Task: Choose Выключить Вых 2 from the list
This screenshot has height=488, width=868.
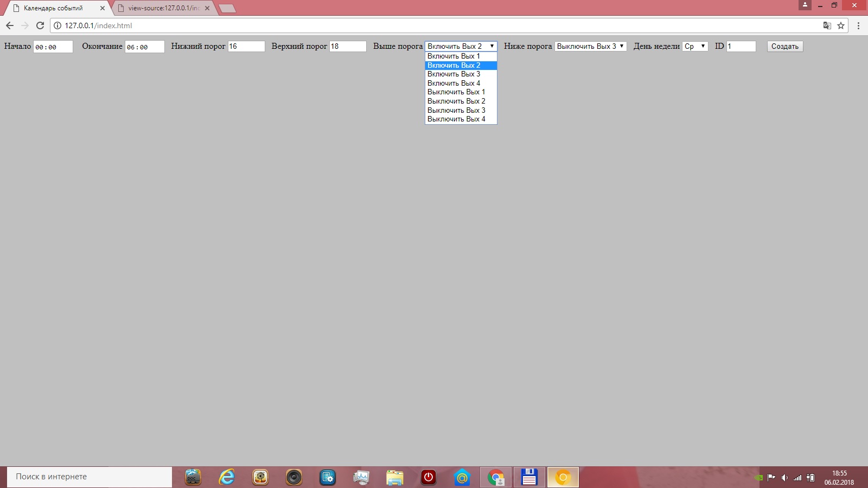Action: coord(461,101)
